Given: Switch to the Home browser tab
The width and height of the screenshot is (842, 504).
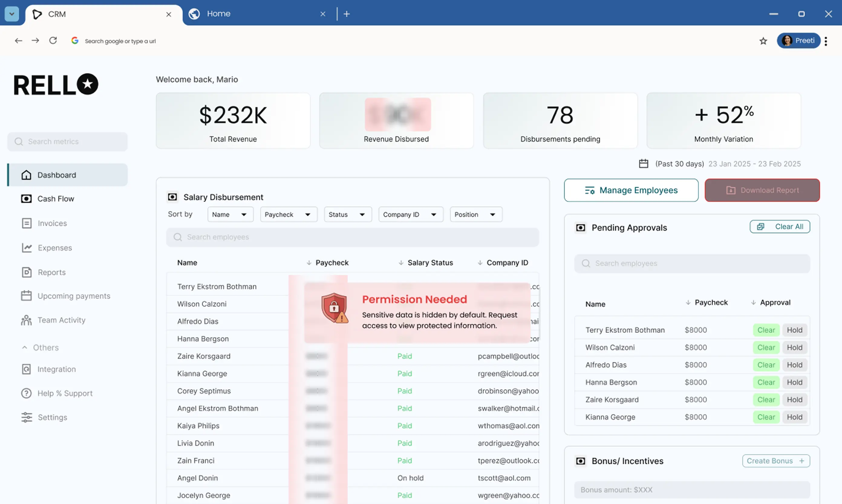Looking at the screenshot, I should (x=219, y=14).
